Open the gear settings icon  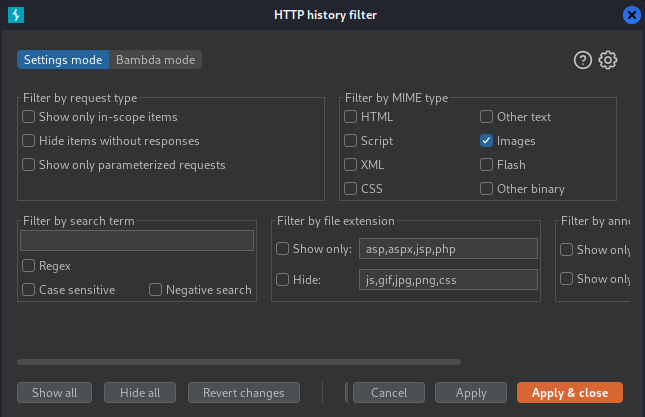coord(608,60)
